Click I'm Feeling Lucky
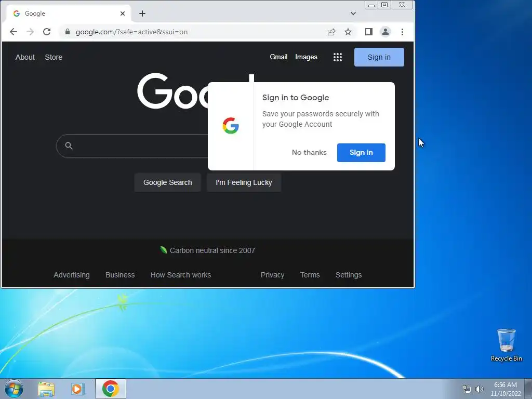Screen dimensions: 532x399 point(244,182)
